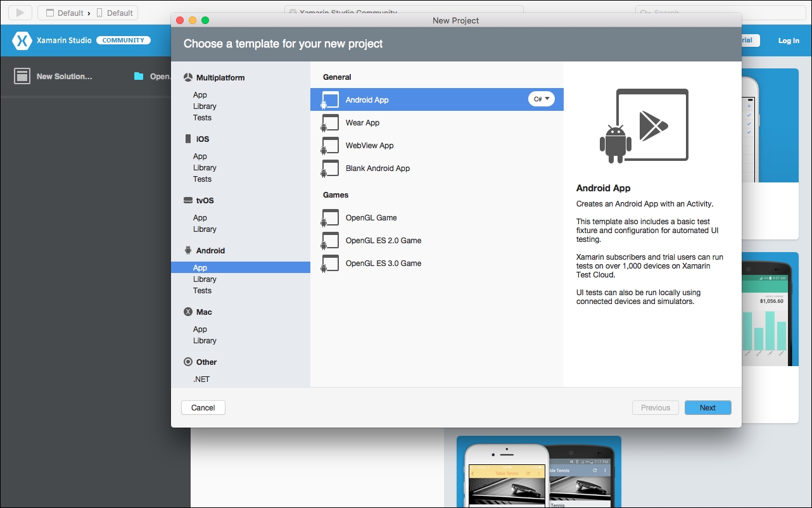Select Library under tvOS

click(205, 229)
